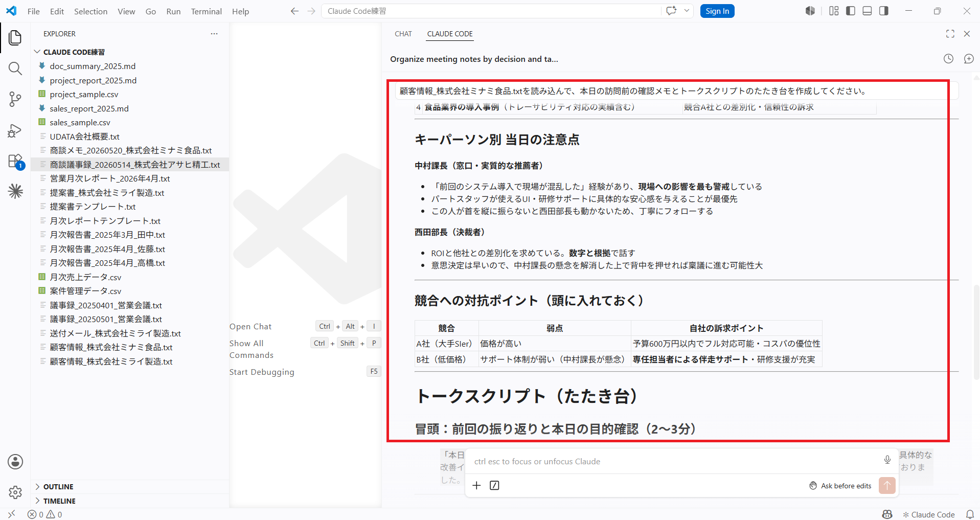Screen dimensions: 980x520
Task: Open the Help menu
Action: click(240, 11)
